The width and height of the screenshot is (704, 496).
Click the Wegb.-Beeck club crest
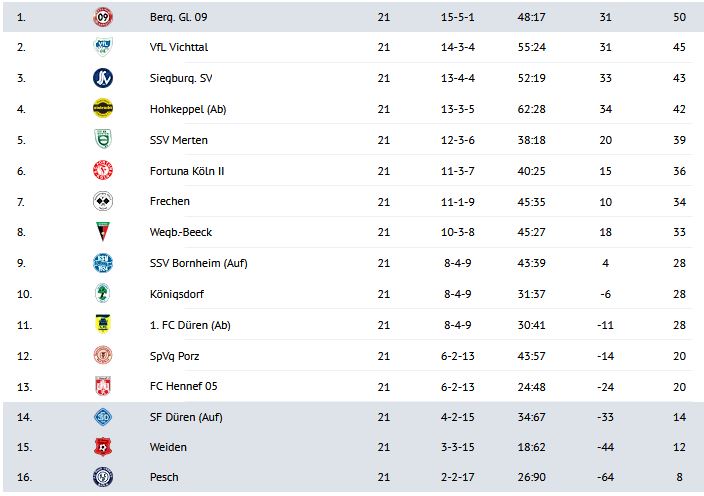pyautogui.click(x=102, y=232)
